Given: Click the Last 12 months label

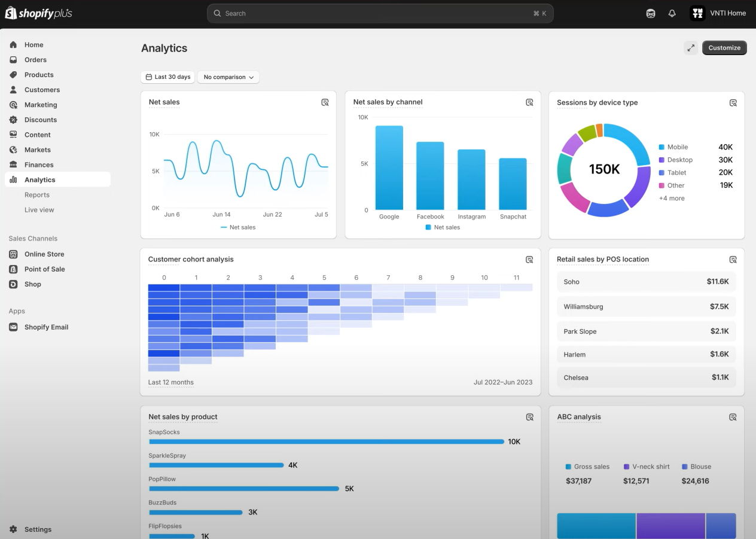Looking at the screenshot, I should point(171,382).
